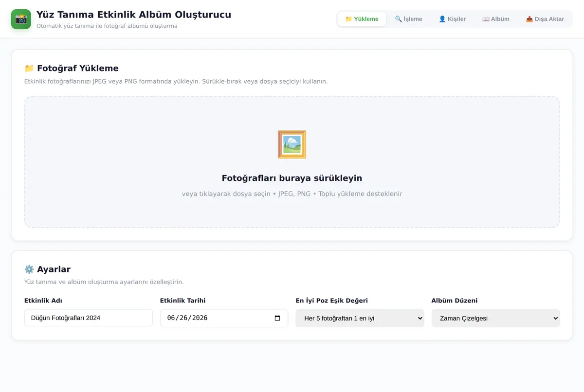Focus the Etkinlik Tarihi date field
The width and height of the screenshot is (584, 392).
click(224, 318)
